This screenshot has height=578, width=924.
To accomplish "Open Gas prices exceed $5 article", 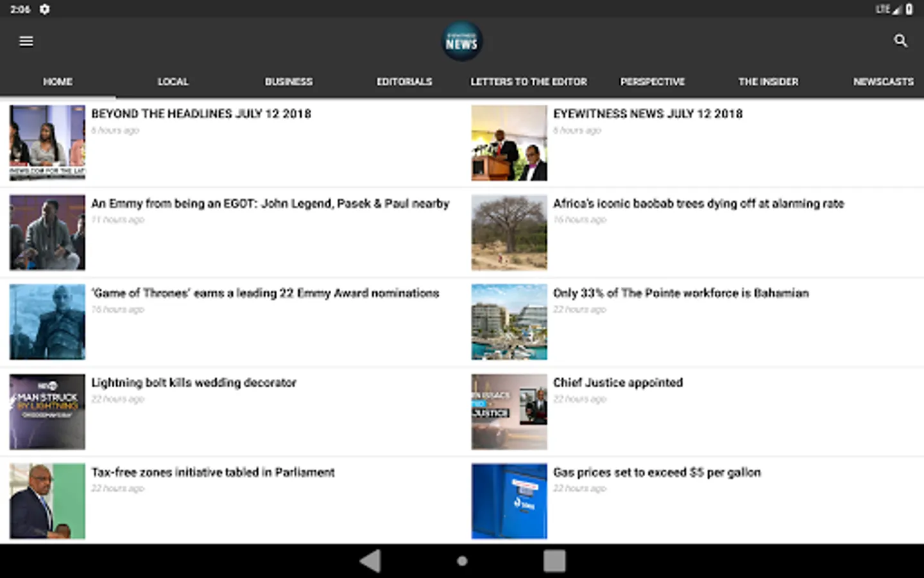I will click(657, 472).
